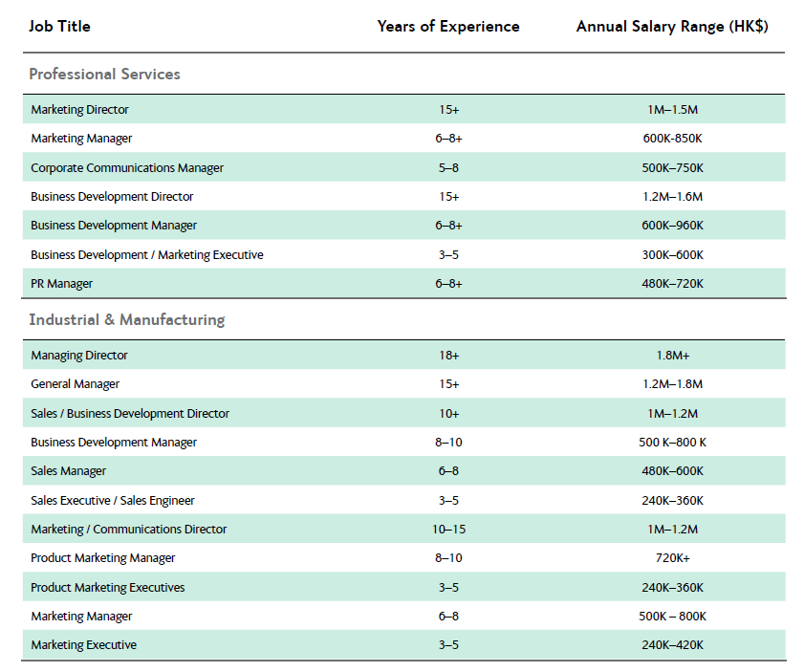
Task: Select the Industrial & Manufacturing section heading
Action: pos(126,320)
